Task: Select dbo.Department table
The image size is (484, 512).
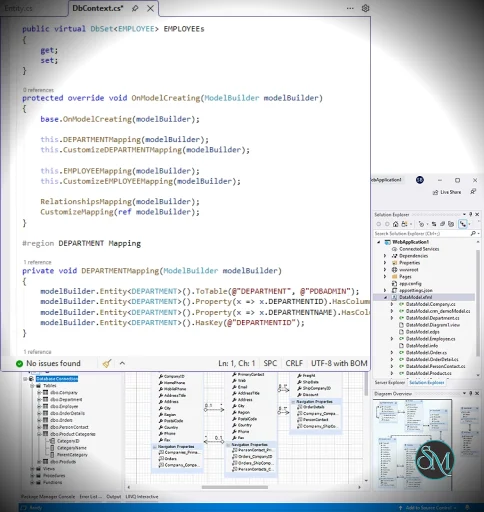Action: [66, 400]
